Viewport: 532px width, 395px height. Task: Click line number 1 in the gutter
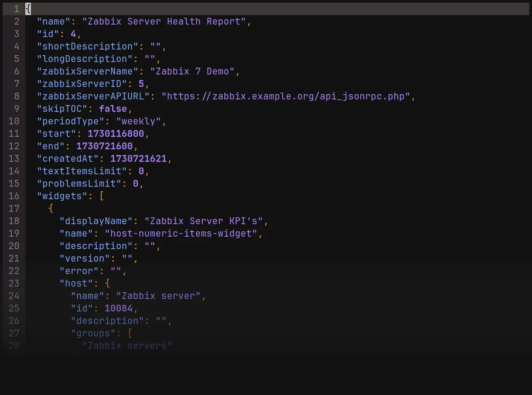(17, 9)
